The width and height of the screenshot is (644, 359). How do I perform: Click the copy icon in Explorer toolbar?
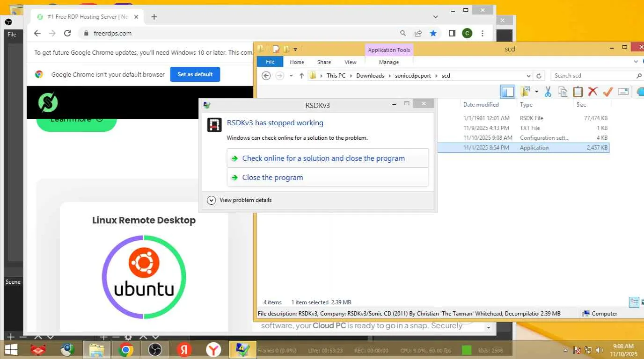click(x=563, y=92)
